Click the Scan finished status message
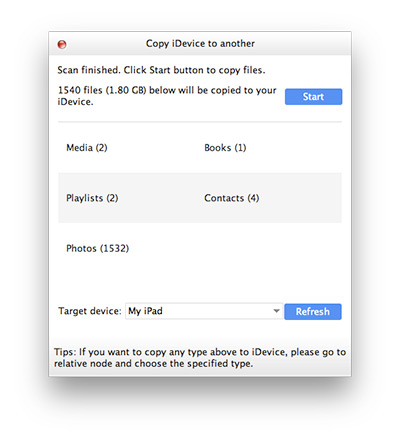400x443 pixels. 161,70
